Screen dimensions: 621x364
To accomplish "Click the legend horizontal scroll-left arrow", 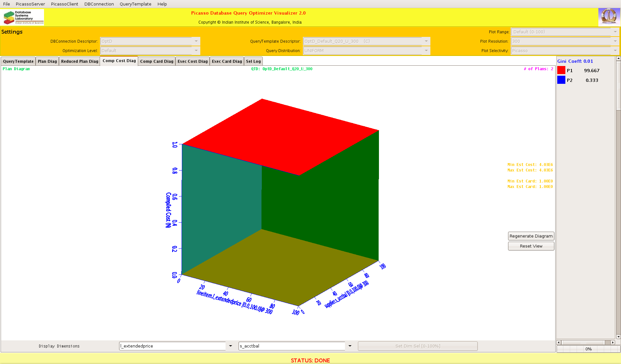I will pyautogui.click(x=559, y=342).
